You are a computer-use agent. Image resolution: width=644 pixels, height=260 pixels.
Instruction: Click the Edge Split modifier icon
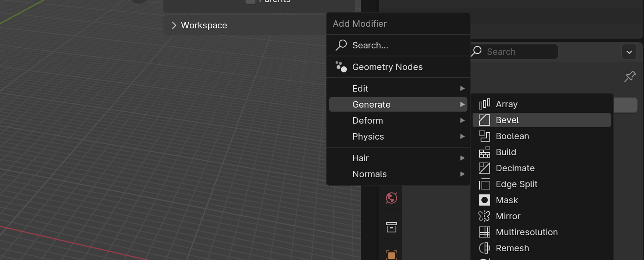pyautogui.click(x=484, y=184)
